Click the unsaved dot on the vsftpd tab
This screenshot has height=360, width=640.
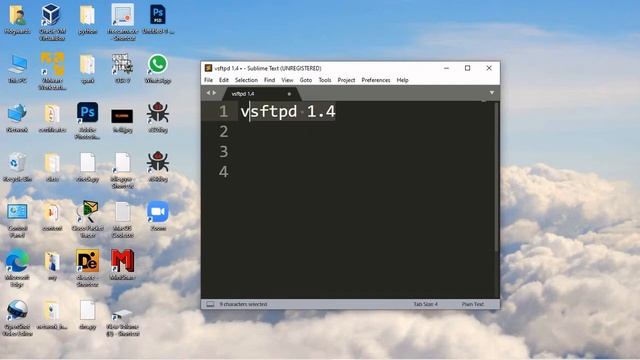pyautogui.click(x=289, y=94)
